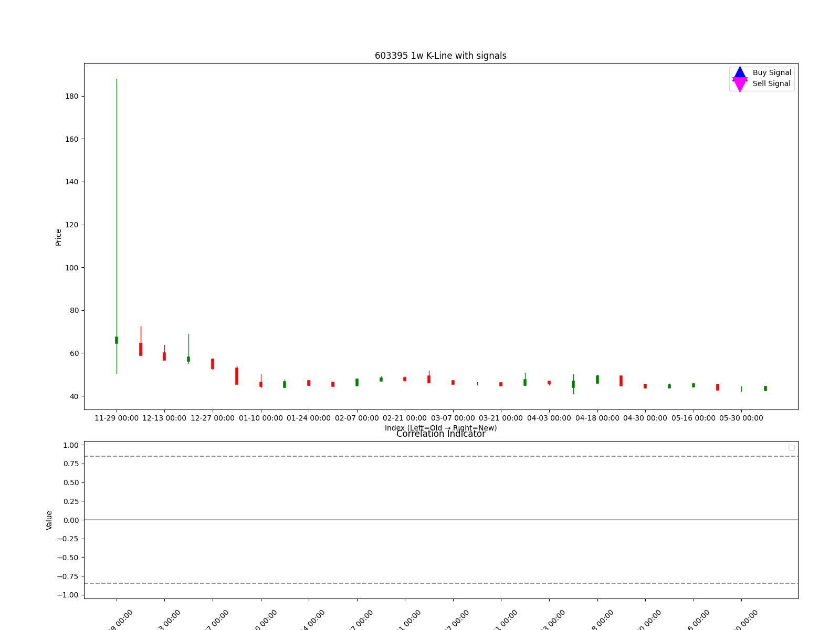
Task: Select the 'Buy Signal' legend label
Action: [x=772, y=73]
